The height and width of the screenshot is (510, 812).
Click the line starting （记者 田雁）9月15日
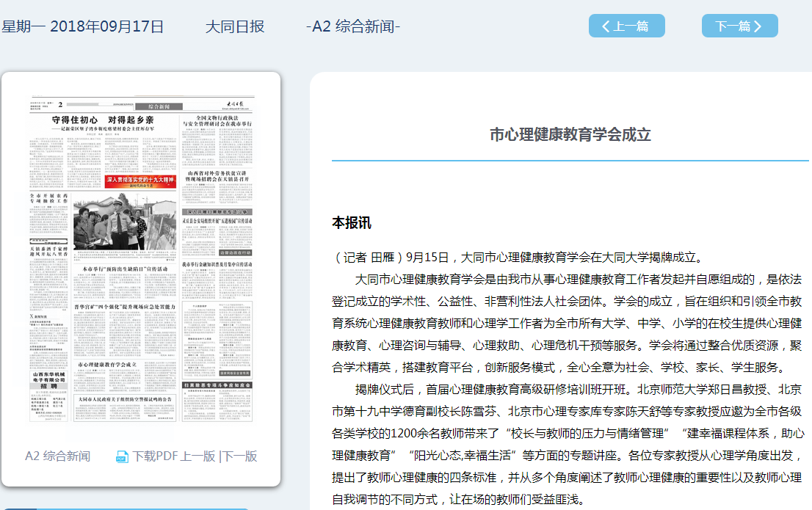[x=518, y=258]
